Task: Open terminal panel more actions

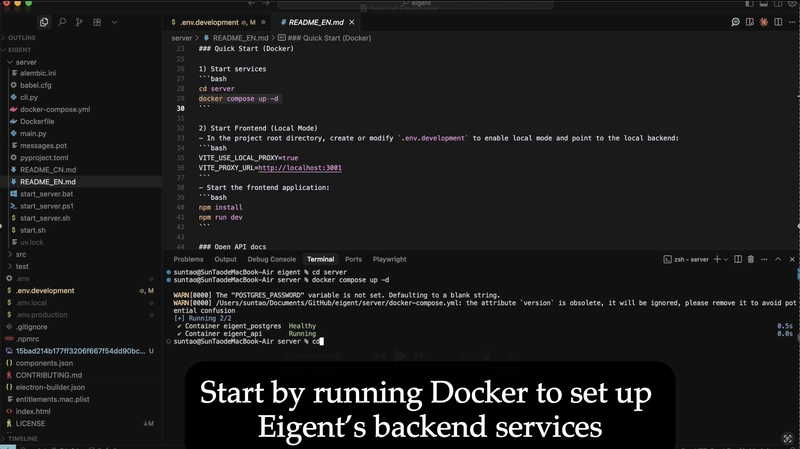Action: click(764, 259)
